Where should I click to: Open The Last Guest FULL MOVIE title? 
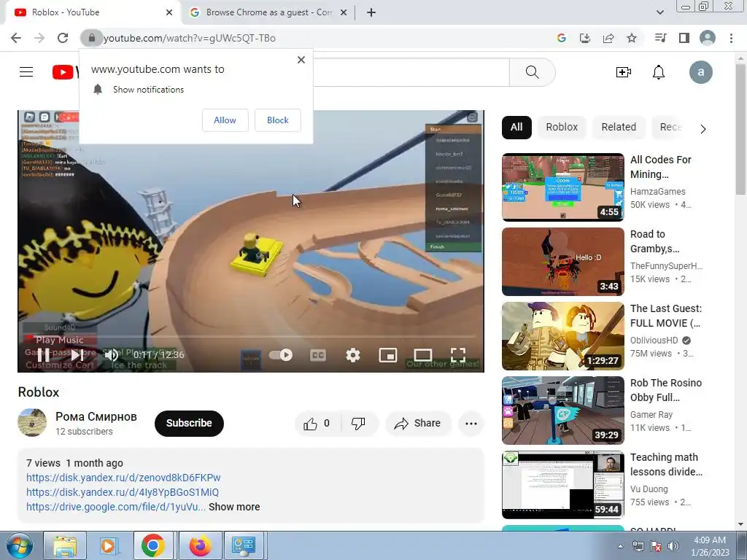[x=666, y=316]
